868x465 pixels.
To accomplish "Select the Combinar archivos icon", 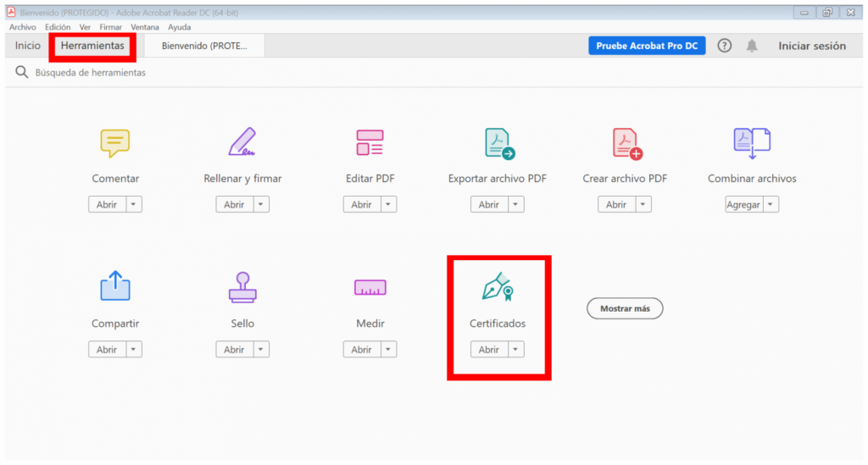I will 752,143.
